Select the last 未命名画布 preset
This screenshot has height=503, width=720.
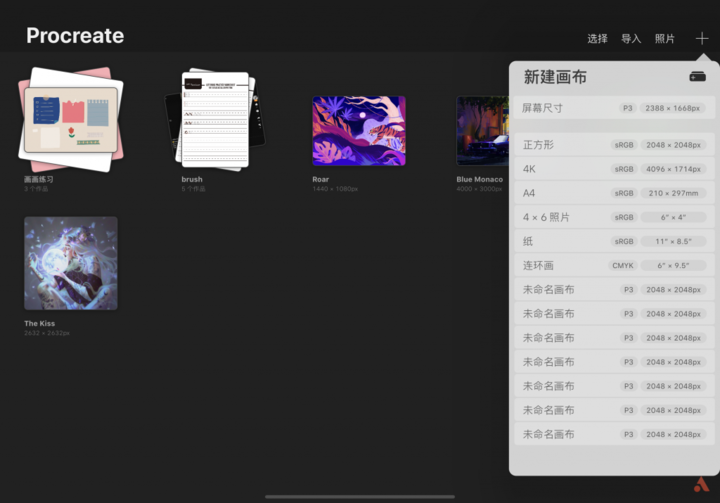[614, 434]
